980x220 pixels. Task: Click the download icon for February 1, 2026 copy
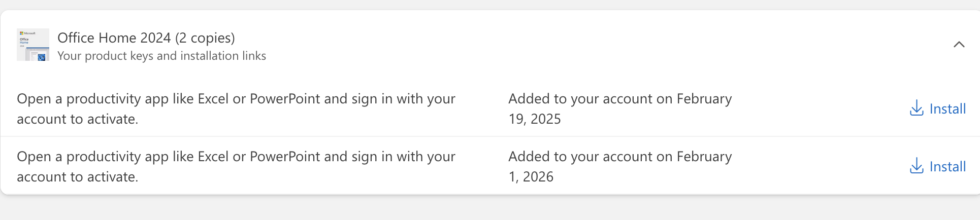pos(916,166)
